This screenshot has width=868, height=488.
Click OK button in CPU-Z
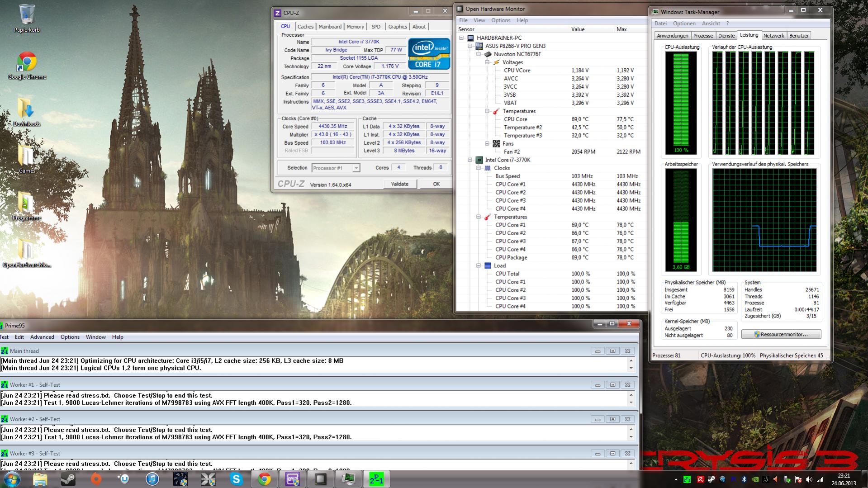coord(436,184)
